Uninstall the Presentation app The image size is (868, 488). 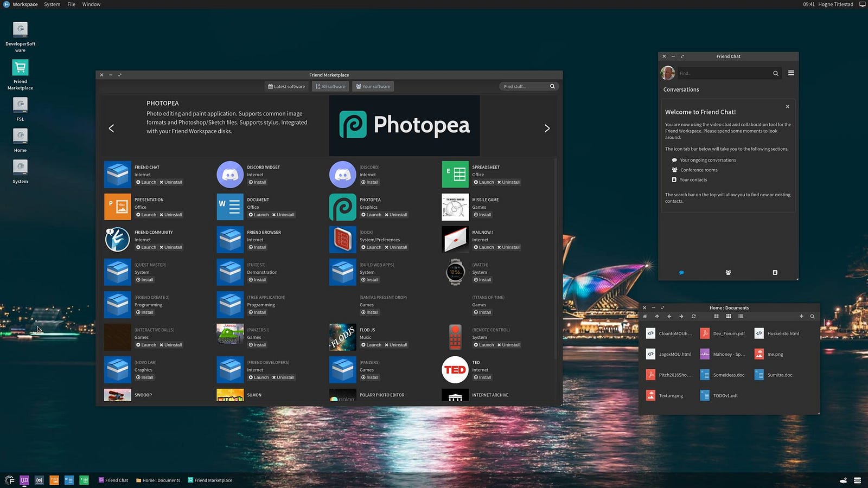[x=171, y=215]
